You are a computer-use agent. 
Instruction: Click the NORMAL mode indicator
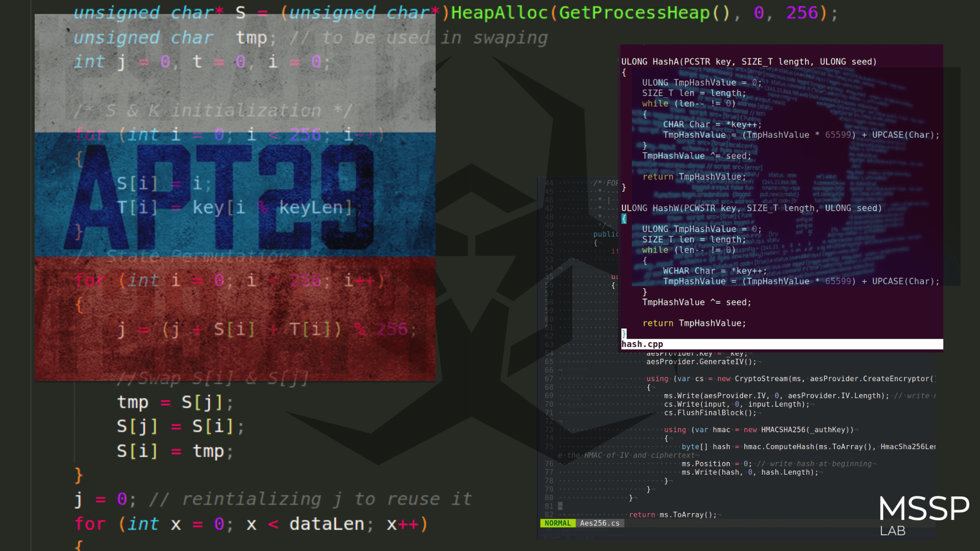[x=557, y=523]
